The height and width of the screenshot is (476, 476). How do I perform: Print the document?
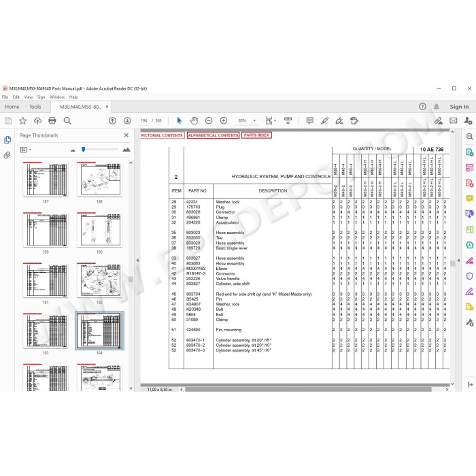pyautogui.click(x=52, y=121)
